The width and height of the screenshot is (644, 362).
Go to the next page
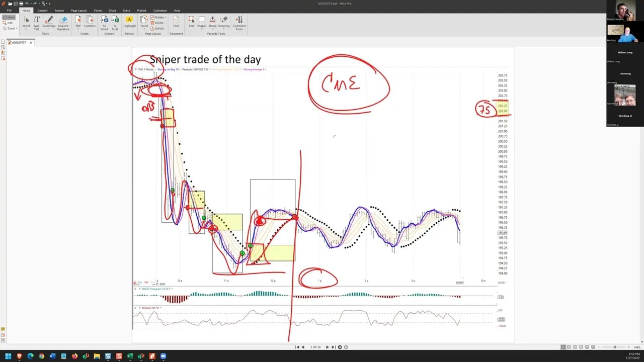click(328, 347)
